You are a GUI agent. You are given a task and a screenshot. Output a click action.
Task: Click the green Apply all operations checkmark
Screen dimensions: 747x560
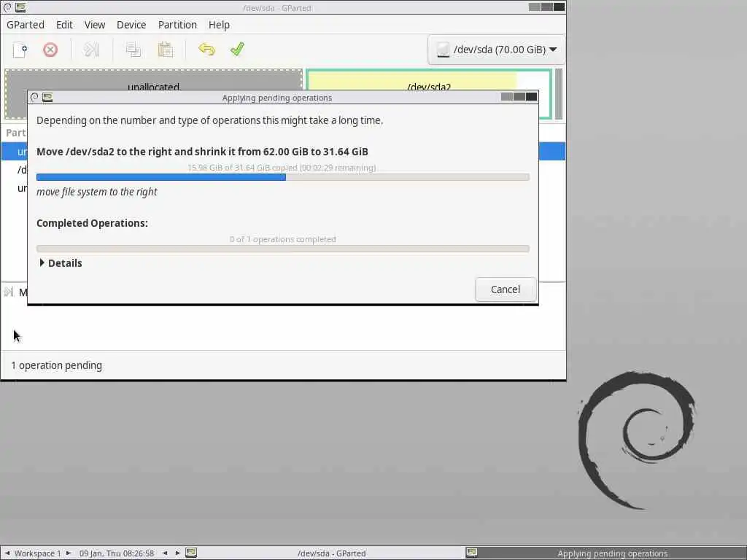(237, 49)
